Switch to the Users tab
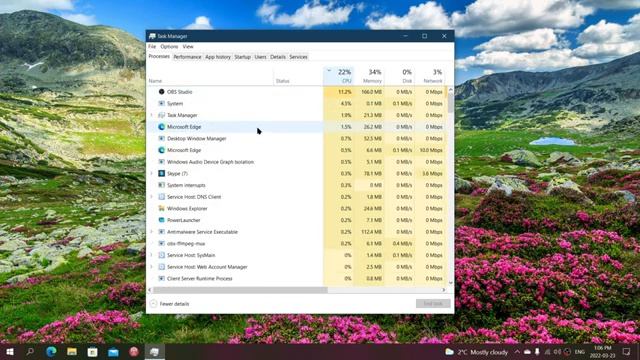The width and height of the screenshot is (640, 360). [260, 57]
